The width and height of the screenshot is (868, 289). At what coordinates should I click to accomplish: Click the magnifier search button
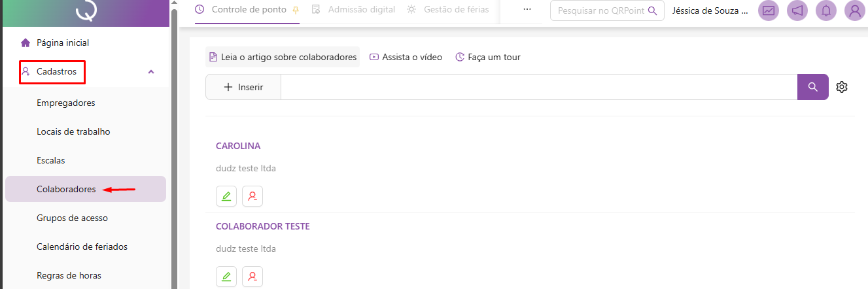(812, 87)
